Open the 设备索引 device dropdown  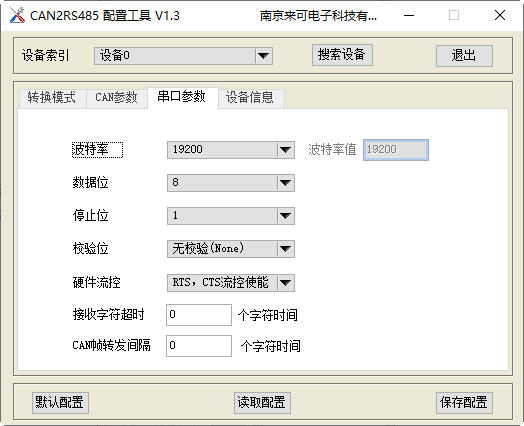(x=183, y=56)
